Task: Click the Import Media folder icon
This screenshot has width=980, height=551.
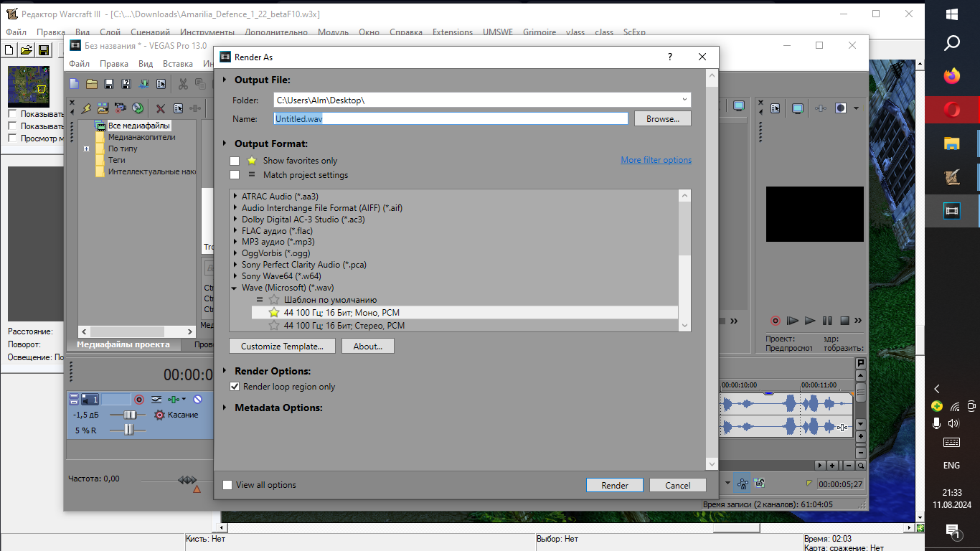Action: [x=103, y=108]
